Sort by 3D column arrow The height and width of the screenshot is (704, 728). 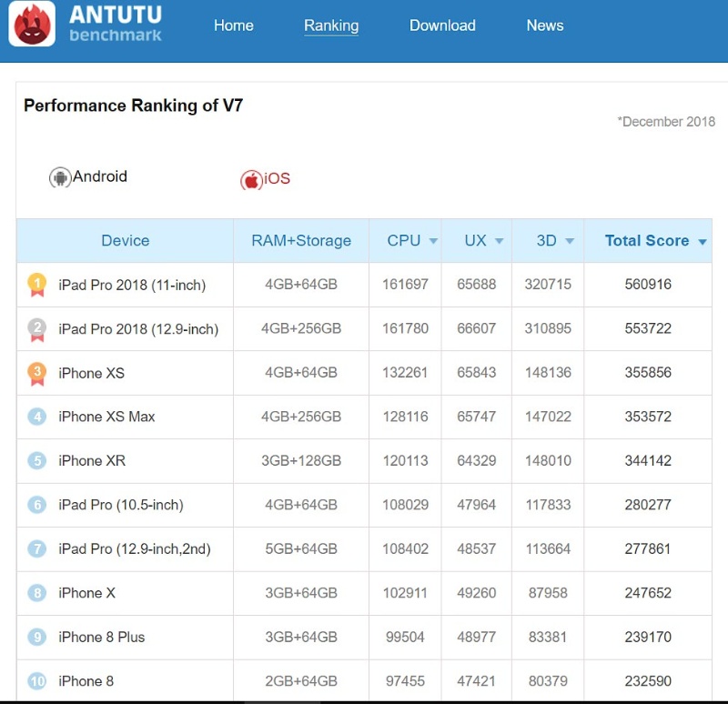pyautogui.click(x=570, y=241)
